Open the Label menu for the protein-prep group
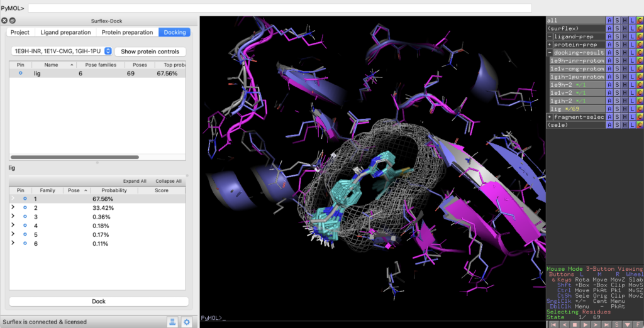Image resolution: width=644 pixels, height=328 pixels. click(633, 45)
